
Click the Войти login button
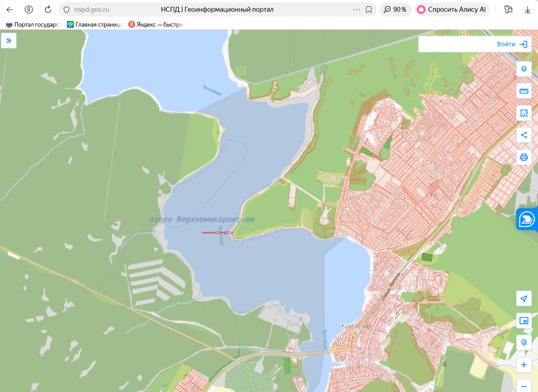[512, 44]
